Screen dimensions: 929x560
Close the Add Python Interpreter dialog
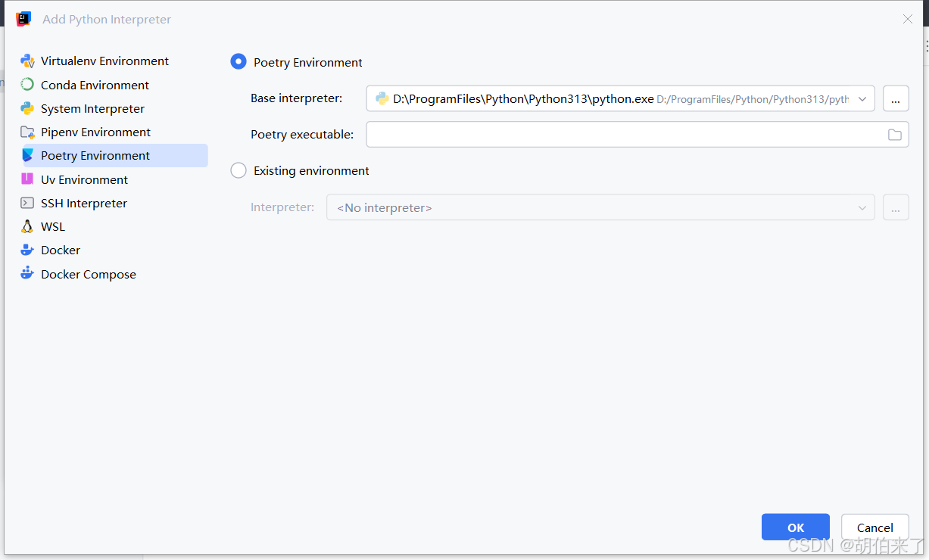click(x=908, y=19)
